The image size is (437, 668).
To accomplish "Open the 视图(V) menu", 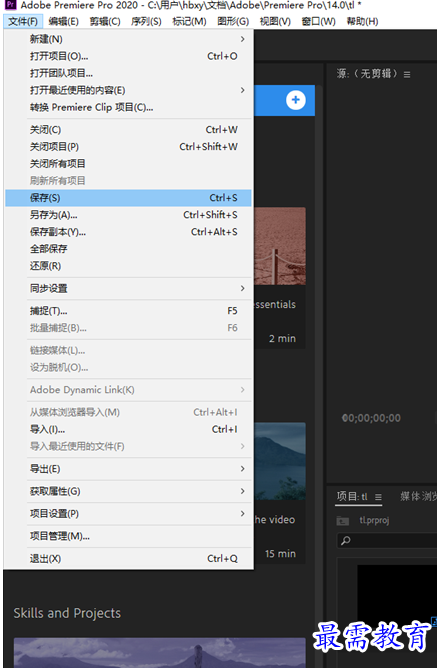I will pyautogui.click(x=275, y=21).
